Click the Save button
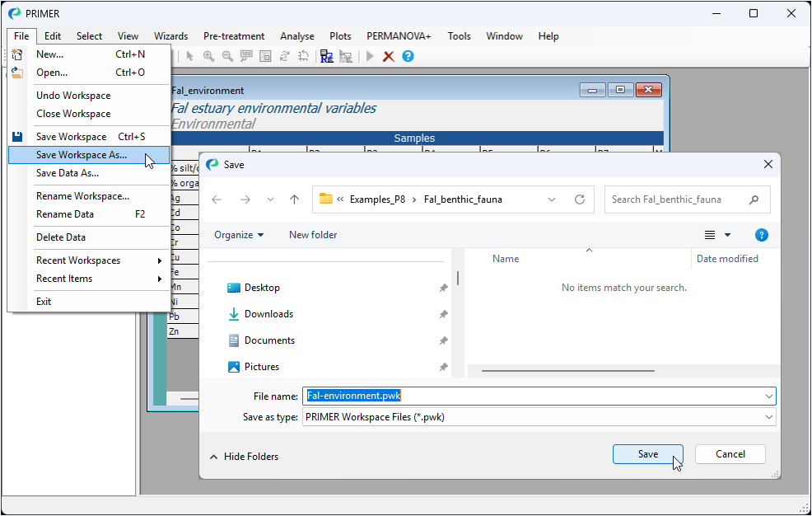Viewport: 812px width, 516px height. (647, 454)
